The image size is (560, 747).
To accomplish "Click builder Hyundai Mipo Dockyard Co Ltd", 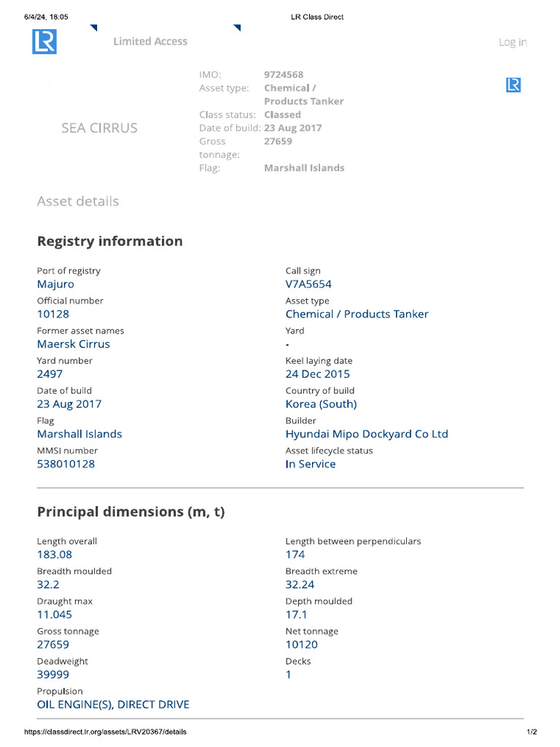I will click(x=367, y=433).
